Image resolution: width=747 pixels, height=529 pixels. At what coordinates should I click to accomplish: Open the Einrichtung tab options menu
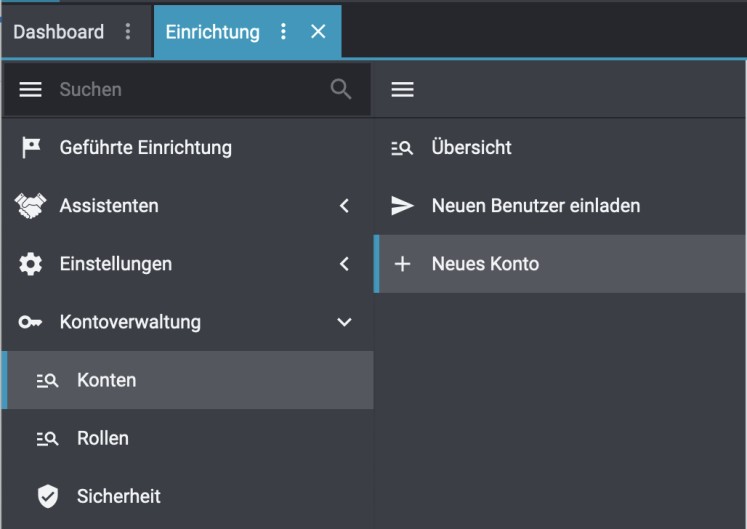(284, 32)
